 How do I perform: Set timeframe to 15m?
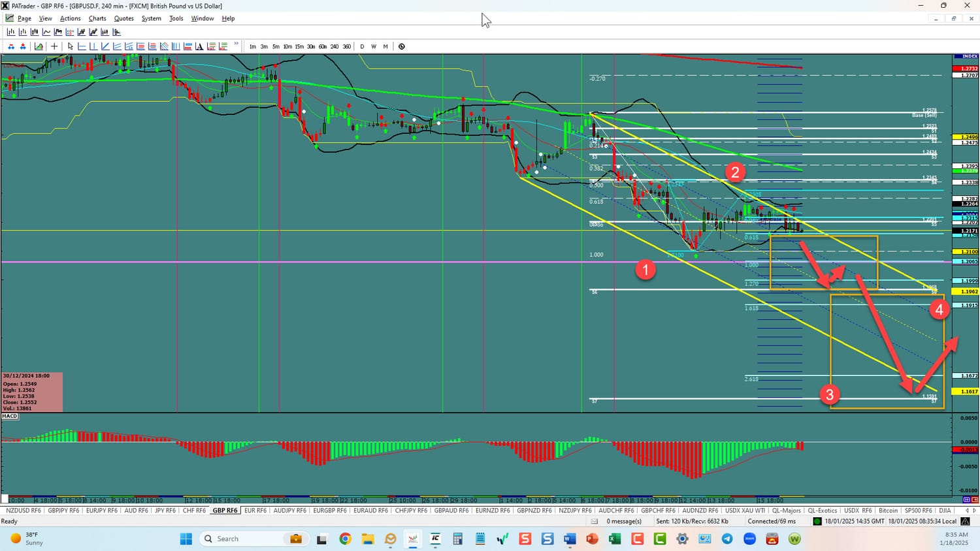click(x=299, y=46)
